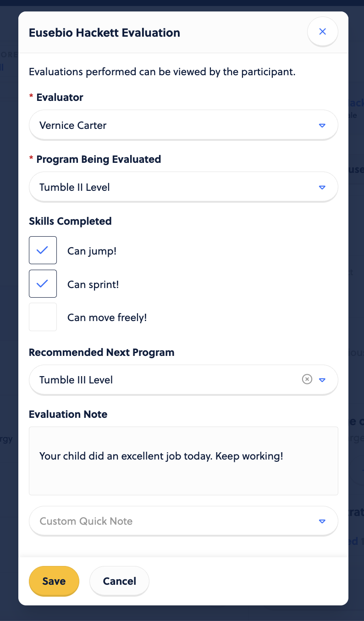Click the Program Being Evaluated arrow icon
364x621 pixels.
pos(322,187)
